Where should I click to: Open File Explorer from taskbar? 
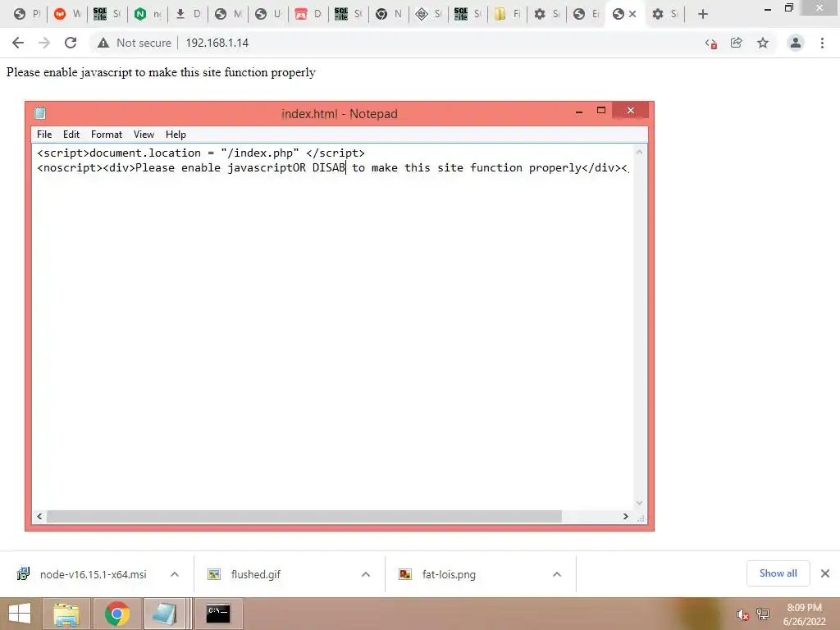(x=66, y=614)
